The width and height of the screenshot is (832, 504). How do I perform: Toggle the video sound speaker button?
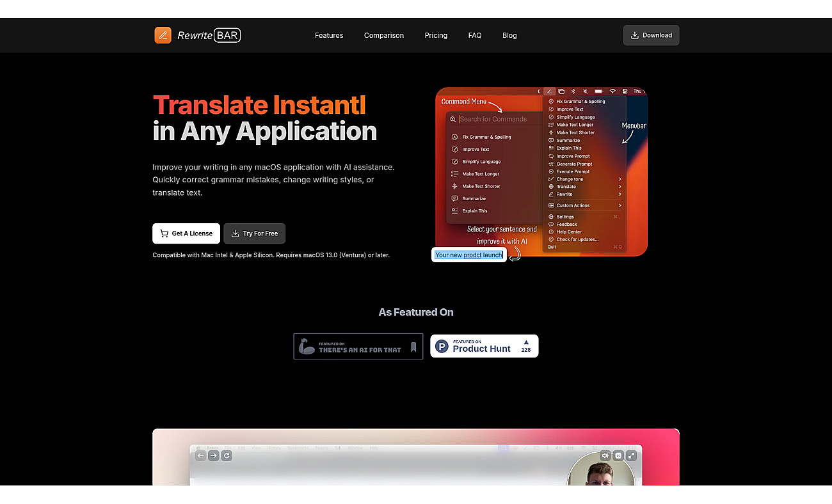[605, 455]
